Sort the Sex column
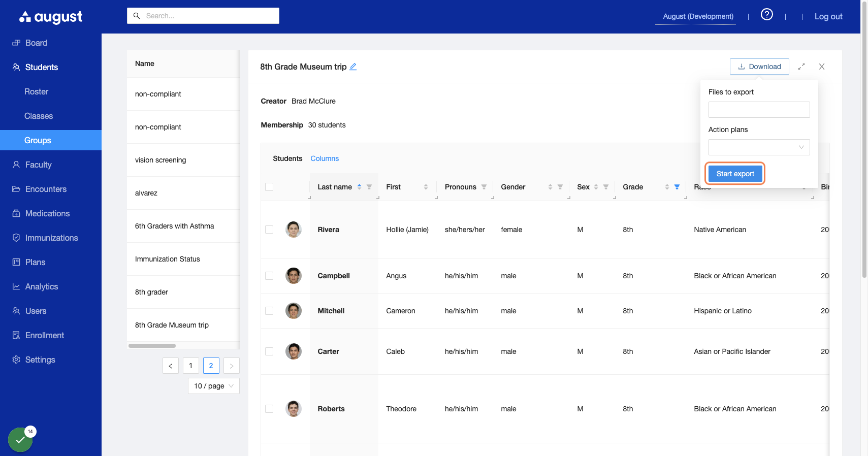Viewport: 868px width, 456px height. tap(596, 187)
